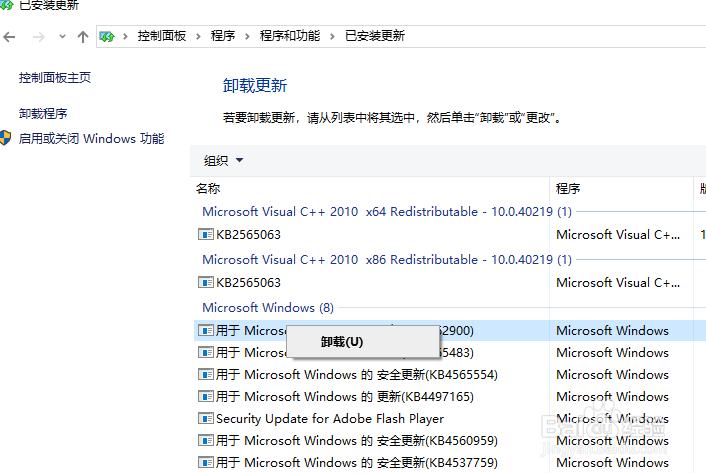Expand chevron before 控制面板 breadcrumb
Image resolution: width=706 pixels, height=473 pixels.
coord(126,36)
